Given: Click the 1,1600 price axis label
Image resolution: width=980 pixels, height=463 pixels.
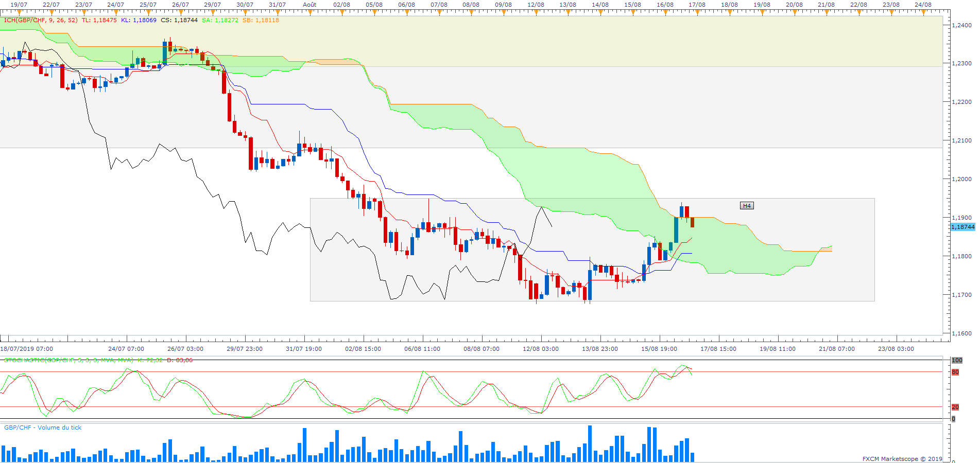Looking at the screenshot, I should point(962,334).
